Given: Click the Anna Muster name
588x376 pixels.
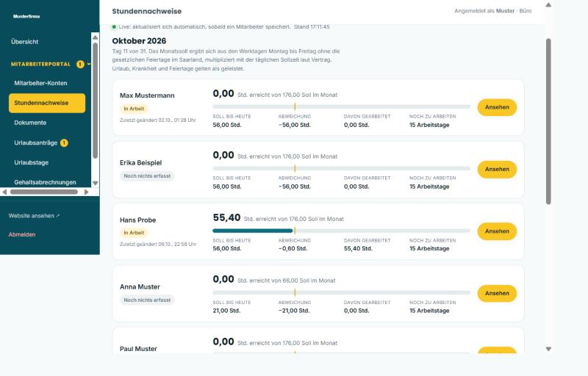Looking at the screenshot, I should (x=140, y=287).
